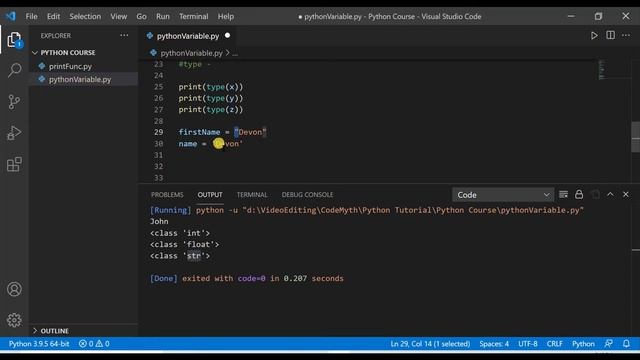Open the Search view in activity bar
Image resolution: width=640 pixels, height=360 pixels.
tap(14, 70)
